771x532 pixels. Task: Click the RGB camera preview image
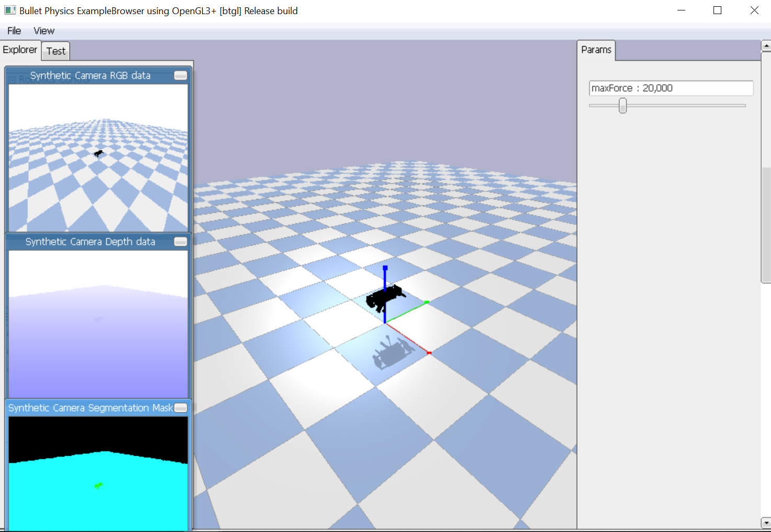click(x=97, y=154)
